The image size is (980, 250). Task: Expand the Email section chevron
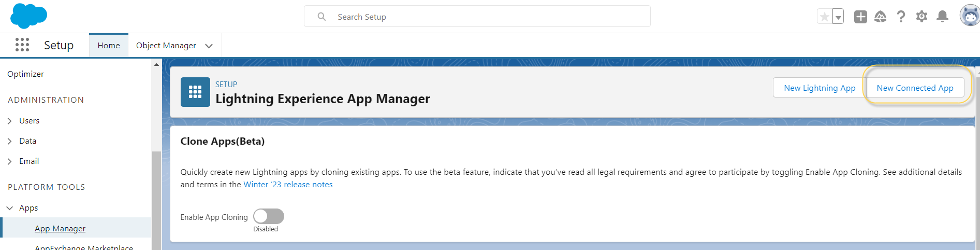[9, 161]
